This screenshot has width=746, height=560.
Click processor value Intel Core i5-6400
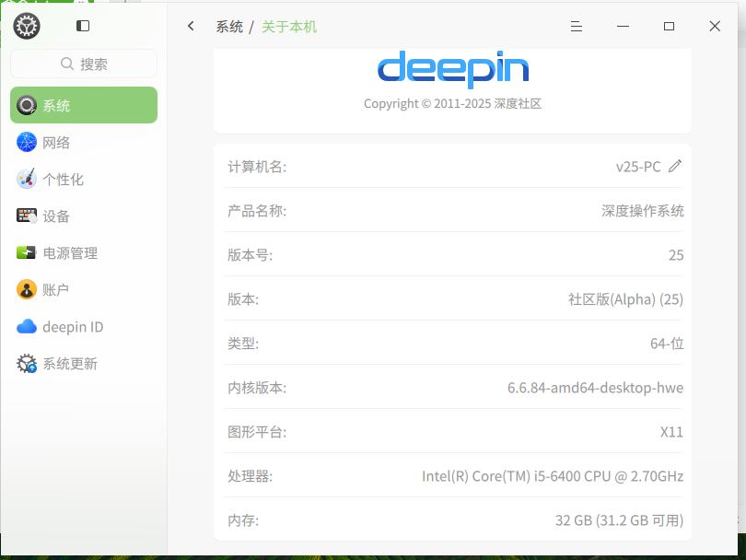point(553,476)
